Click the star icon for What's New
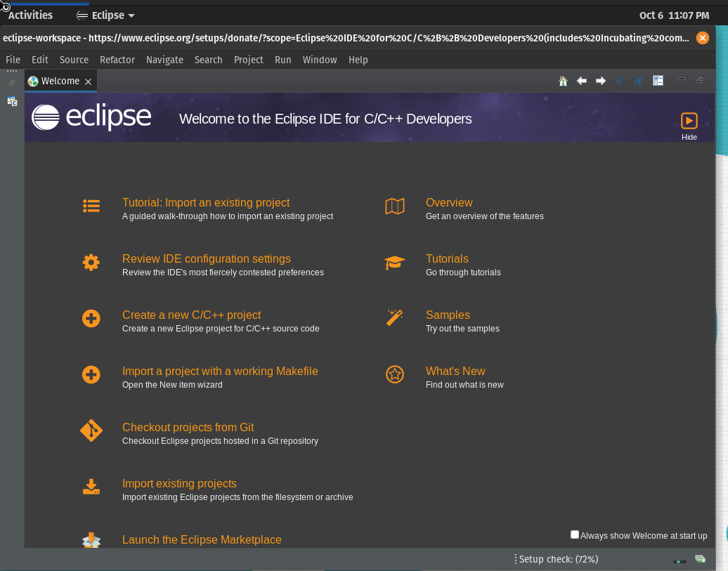This screenshot has height=571, width=728. [395, 374]
